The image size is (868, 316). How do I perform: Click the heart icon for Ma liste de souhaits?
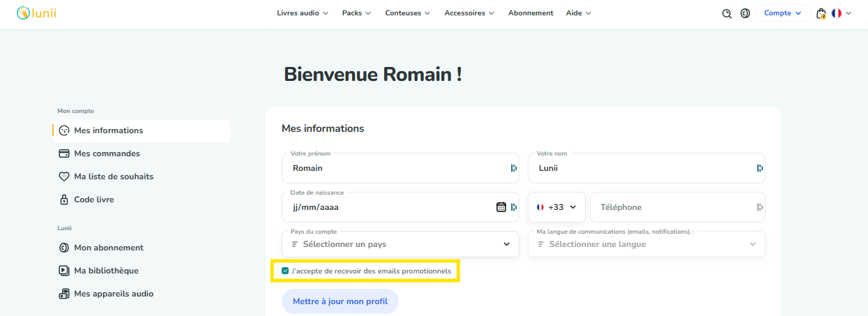coord(64,176)
